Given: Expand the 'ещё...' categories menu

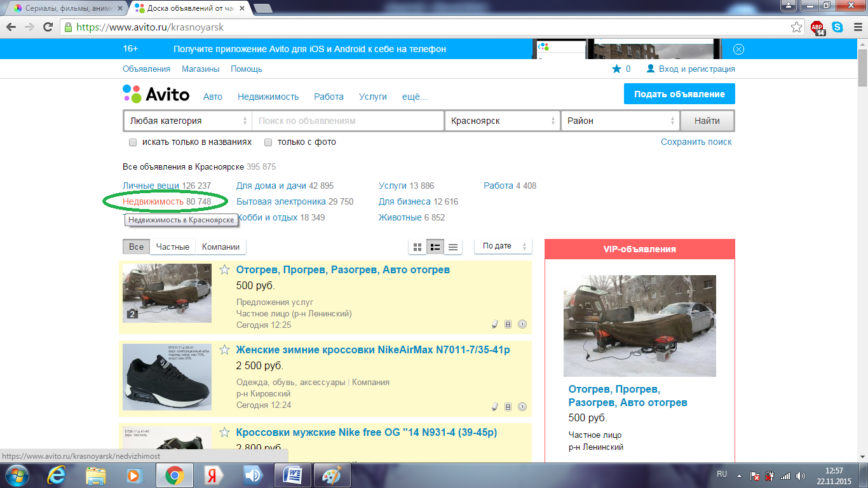Looking at the screenshot, I should coord(415,97).
